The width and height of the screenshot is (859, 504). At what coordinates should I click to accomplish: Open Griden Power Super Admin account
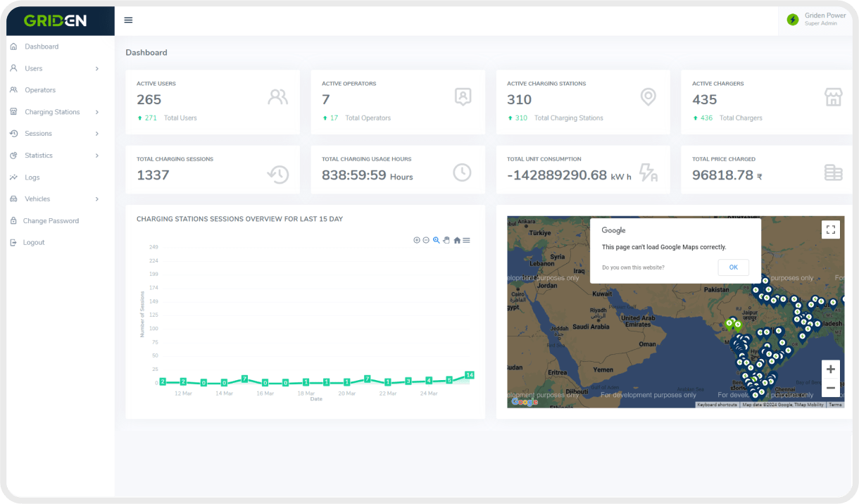[x=817, y=20]
